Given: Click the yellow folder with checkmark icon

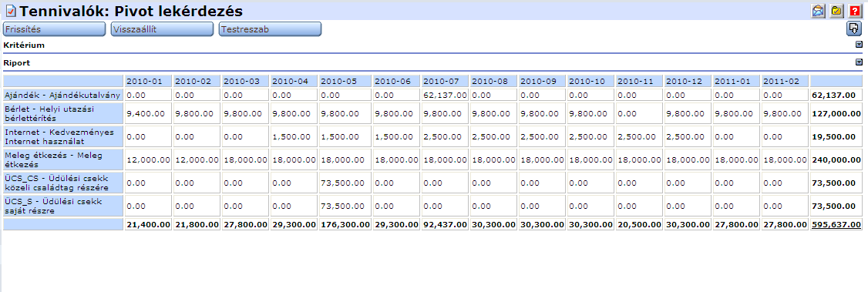Looking at the screenshot, I should click(x=836, y=11).
